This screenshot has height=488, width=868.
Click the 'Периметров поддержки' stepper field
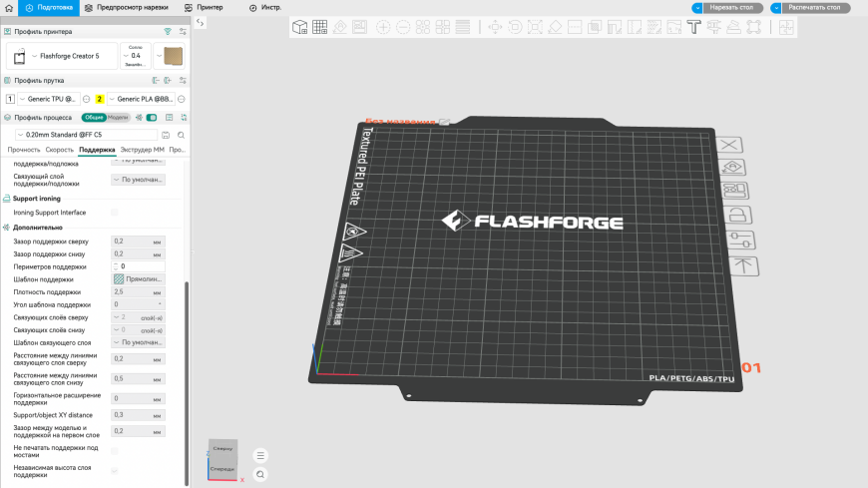pyautogui.click(x=138, y=266)
